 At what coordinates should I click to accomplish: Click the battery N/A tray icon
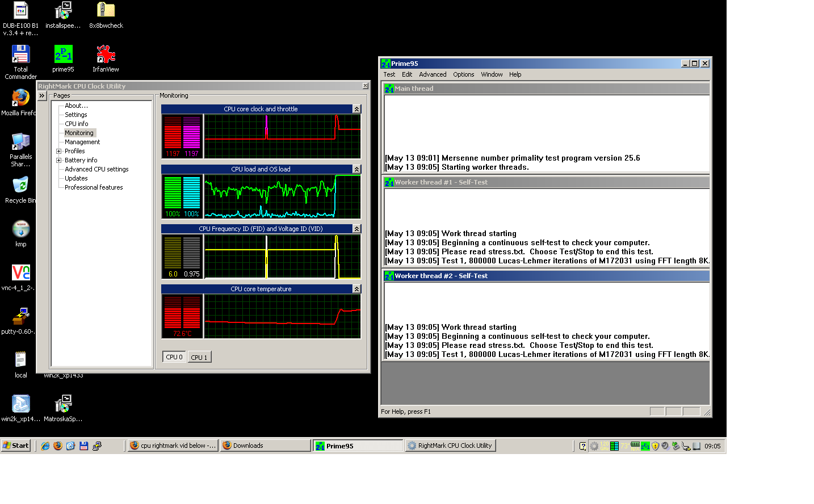click(x=635, y=446)
